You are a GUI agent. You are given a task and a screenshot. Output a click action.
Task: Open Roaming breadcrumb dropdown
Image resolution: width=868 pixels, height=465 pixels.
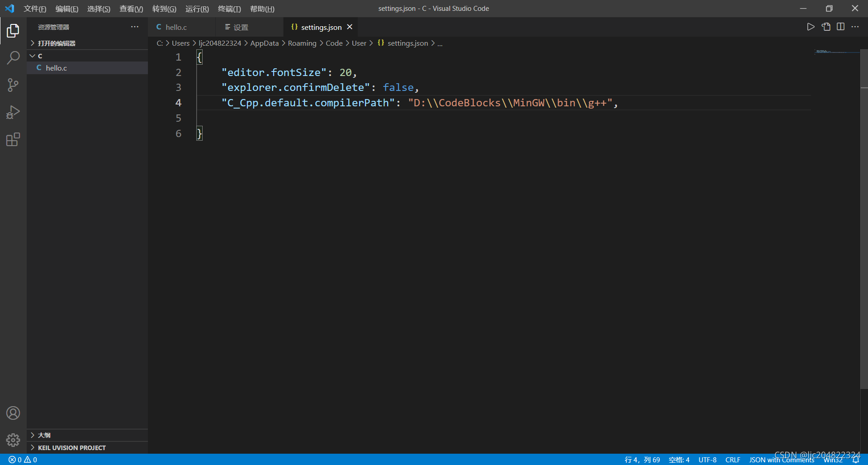tap(302, 43)
